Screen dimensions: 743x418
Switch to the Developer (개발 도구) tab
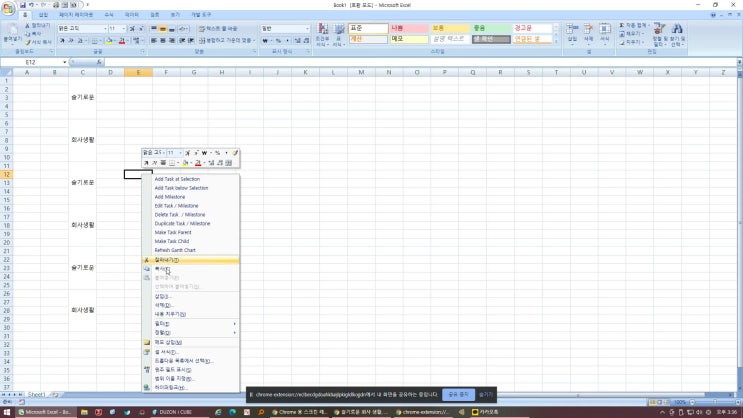pos(201,15)
